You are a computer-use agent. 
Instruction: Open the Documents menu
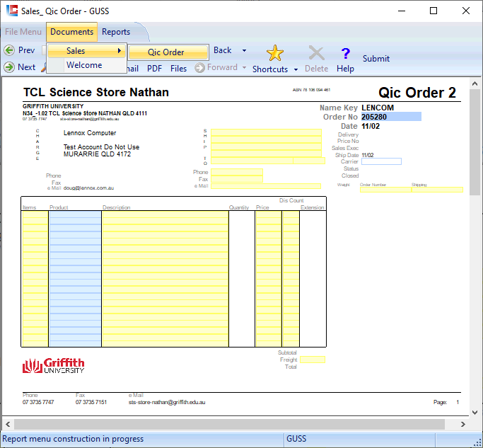(x=71, y=32)
